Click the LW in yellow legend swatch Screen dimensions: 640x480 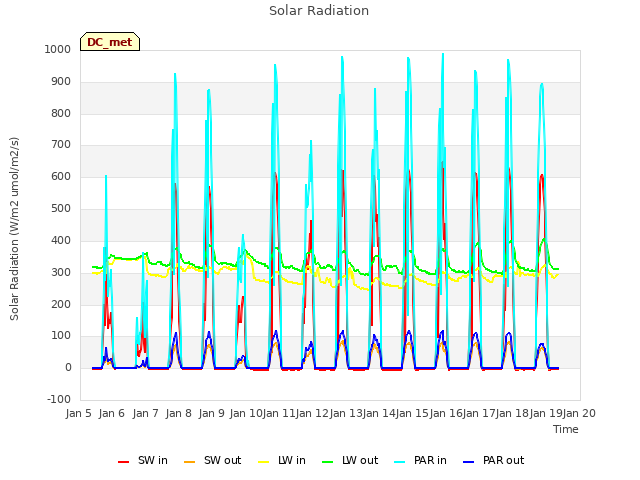pyautogui.click(x=264, y=462)
